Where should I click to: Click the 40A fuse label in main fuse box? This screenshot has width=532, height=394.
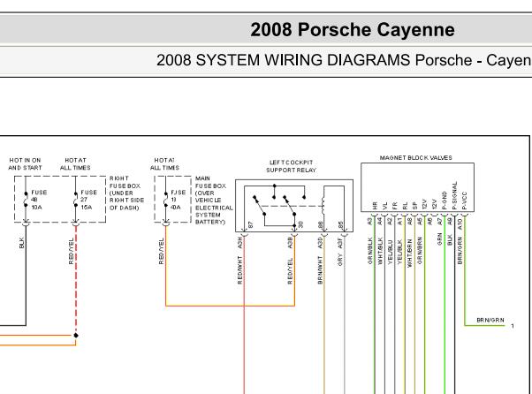pyautogui.click(x=176, y=208)
